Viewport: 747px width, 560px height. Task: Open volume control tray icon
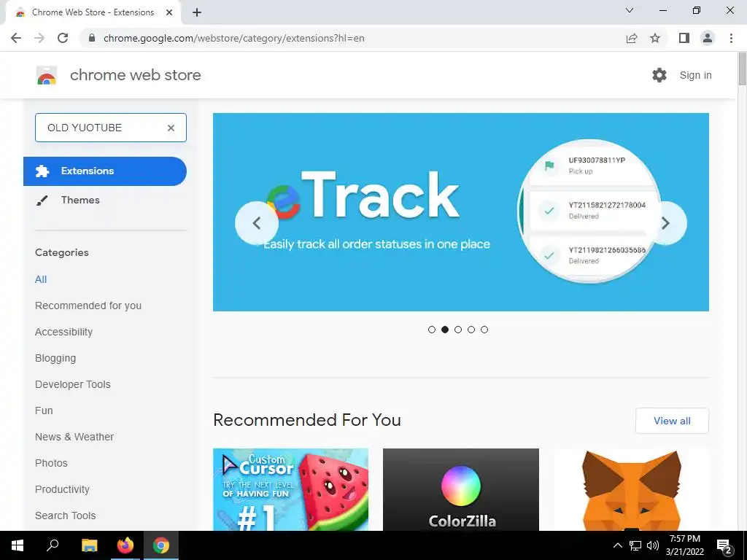653,545
